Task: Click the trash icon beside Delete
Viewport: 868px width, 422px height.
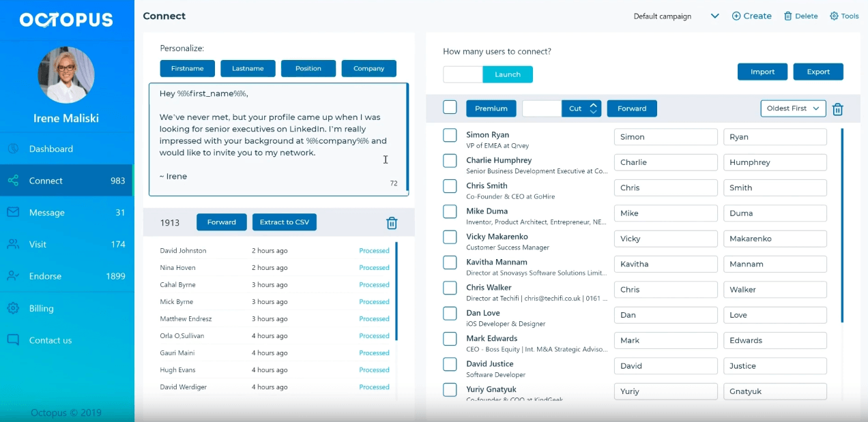Action: (x=788, y=16)
